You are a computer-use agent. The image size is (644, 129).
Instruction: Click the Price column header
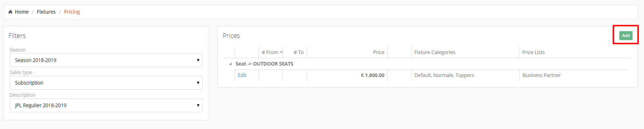tap(379, 52)
